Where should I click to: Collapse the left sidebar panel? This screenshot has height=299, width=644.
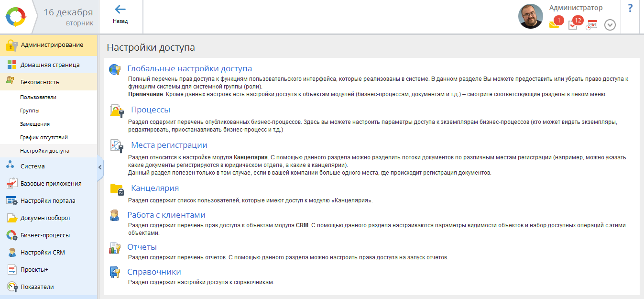coord(100,167)
